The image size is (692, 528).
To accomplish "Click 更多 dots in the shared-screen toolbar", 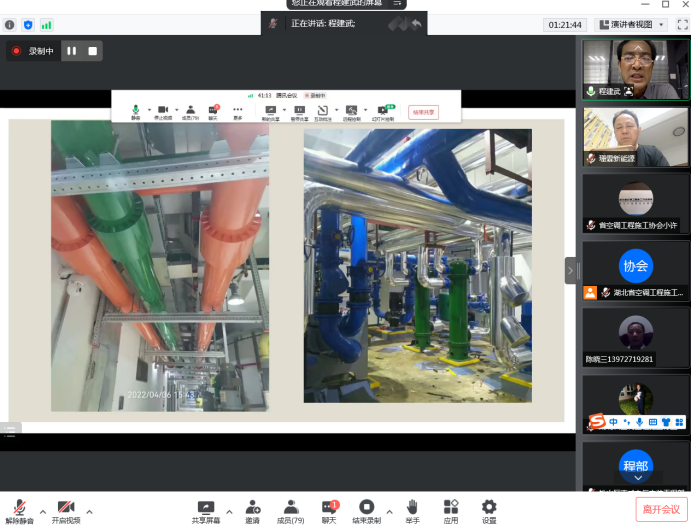I will click(x=237, y=112).
